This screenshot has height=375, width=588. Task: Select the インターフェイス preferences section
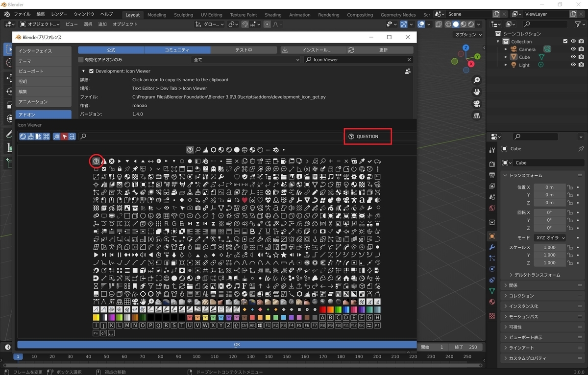[43, 51]
